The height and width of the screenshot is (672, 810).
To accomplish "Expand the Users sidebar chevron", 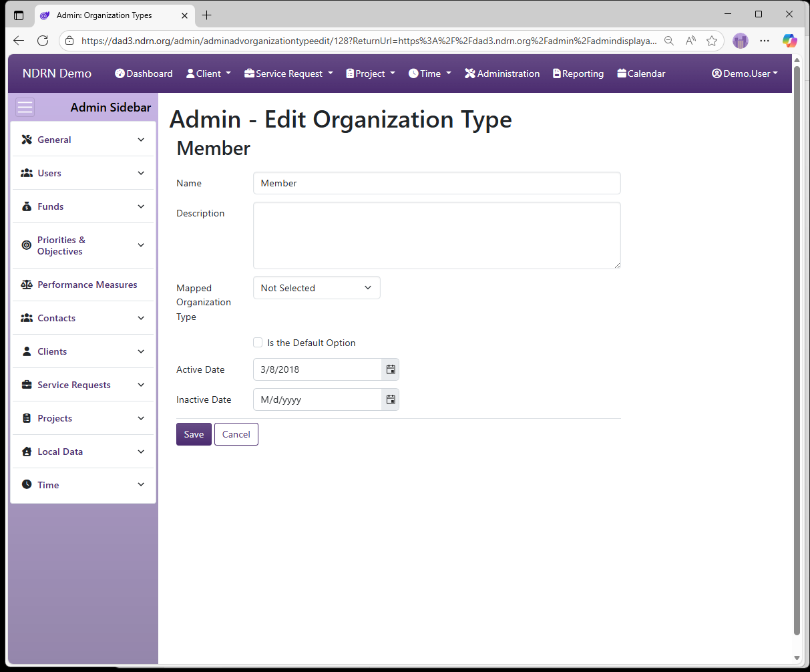I will pos(141,173).
